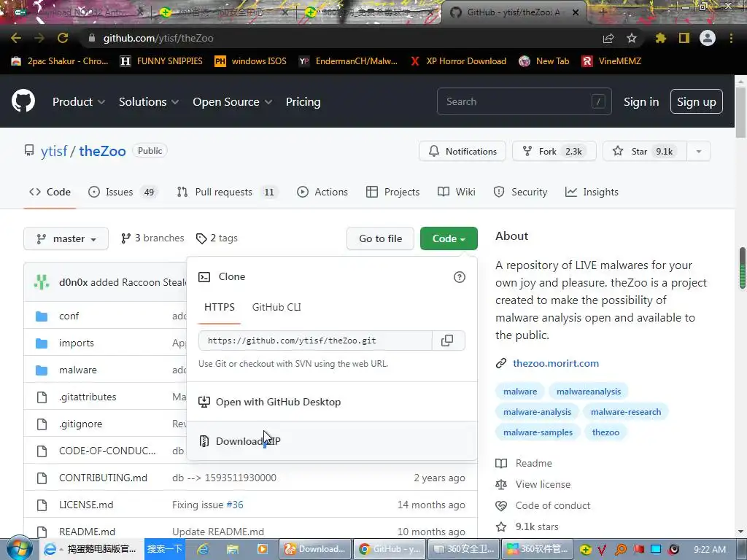The width and height of the screenshot is (747, 560).
Task: View the 2 tags link
Action: pyautogui.click(x=217, y=238)
